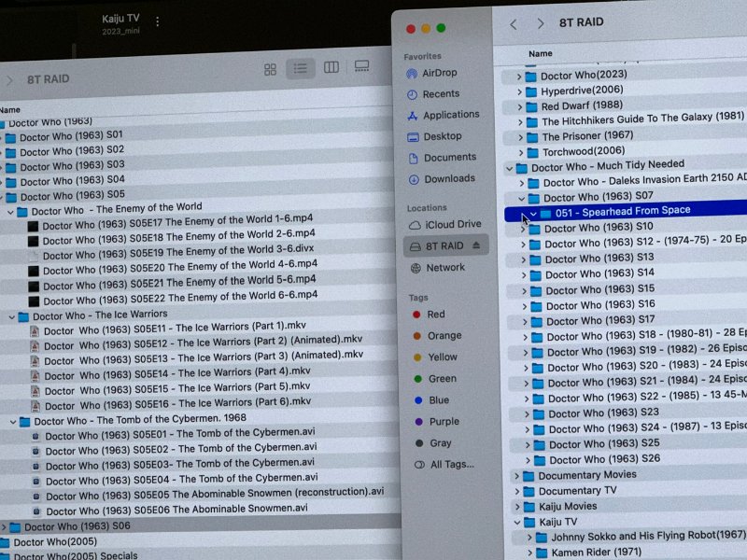Show all tags in the sidebar
Screen dimensions: 747x560
point(444,464)
